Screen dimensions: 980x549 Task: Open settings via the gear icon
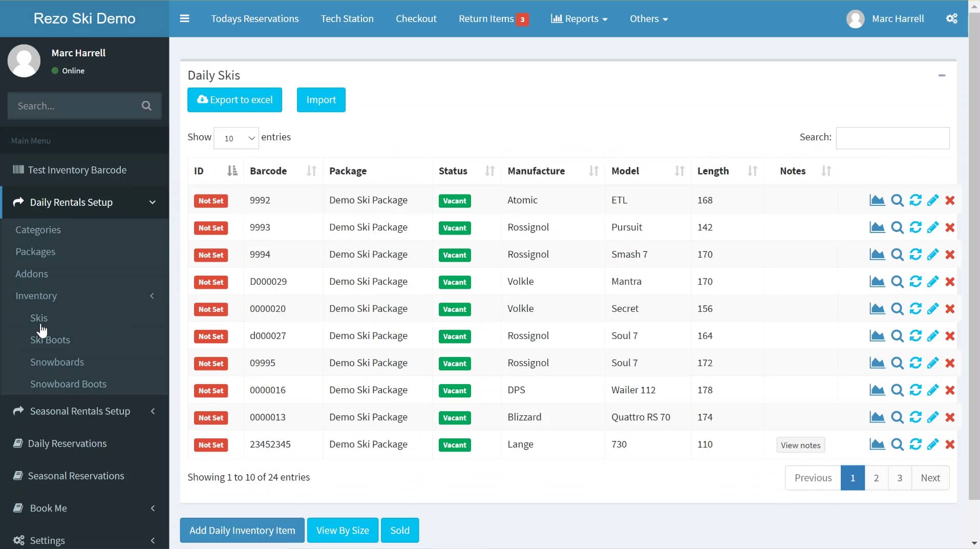tap(952, 18)
